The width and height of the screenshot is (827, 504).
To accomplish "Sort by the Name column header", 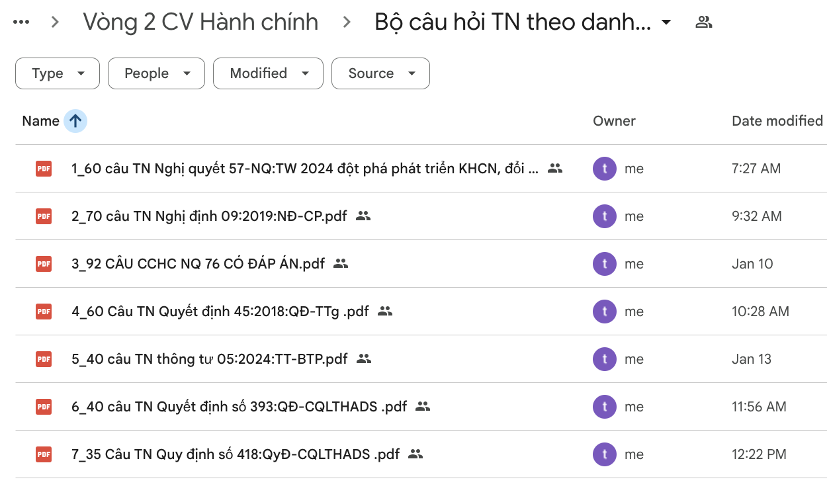I will [x=40, y=121].
